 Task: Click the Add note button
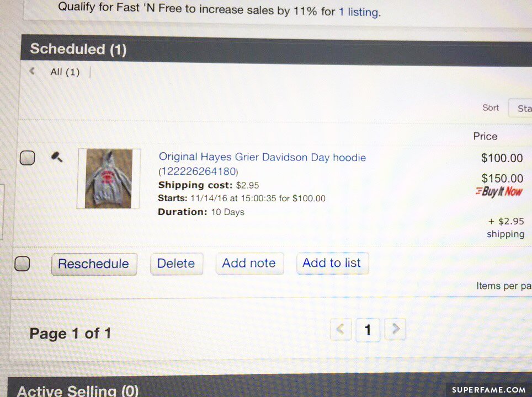249,263
